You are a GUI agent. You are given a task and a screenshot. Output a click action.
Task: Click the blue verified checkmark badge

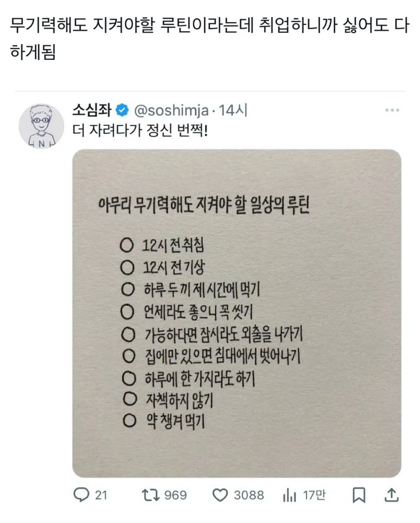click(121, 110)
